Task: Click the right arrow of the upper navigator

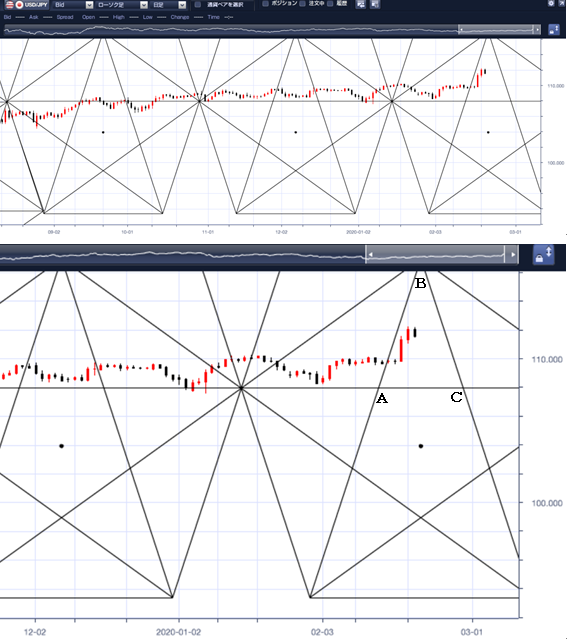Action: click(537, 30)
